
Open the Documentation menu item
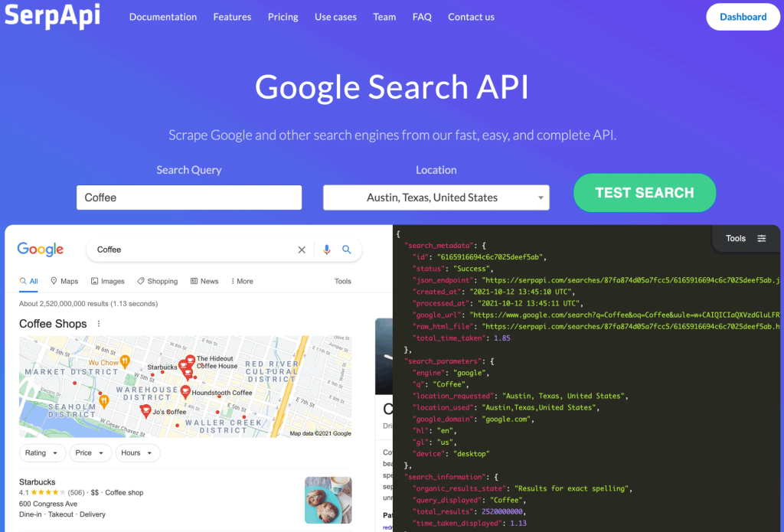click(163, 17)
